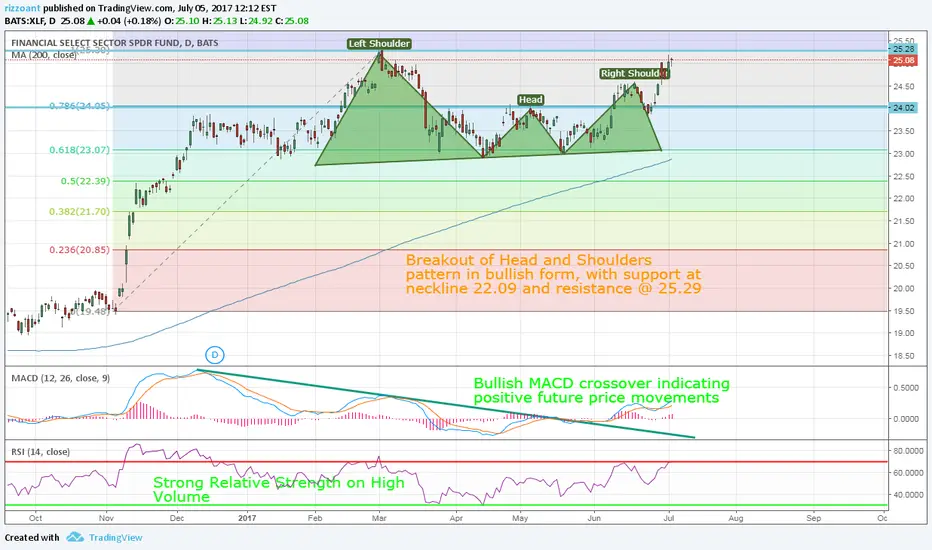Click the Apr label on time axis
Screen dimensions: 932x550
(x=456, y=518)
